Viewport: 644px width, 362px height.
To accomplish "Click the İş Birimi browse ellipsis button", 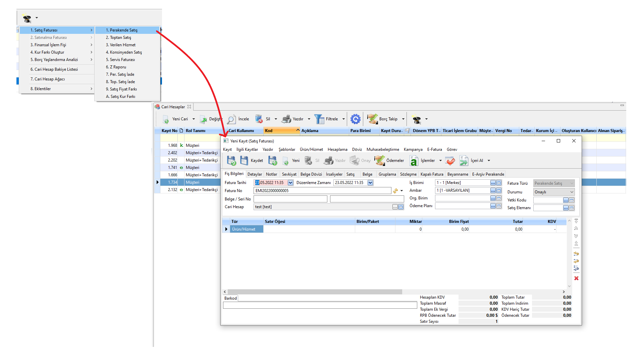I will pos(493,183).
